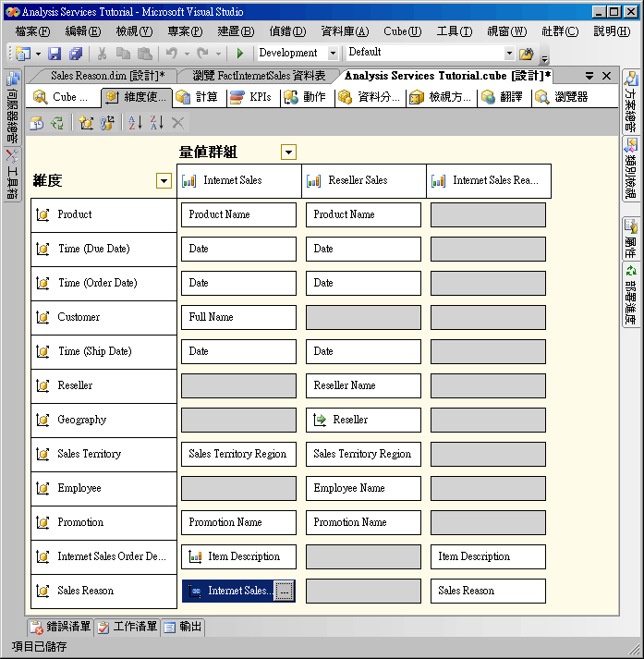
Task: Open the Redo history dropdown arrow
Action: click(x=218, y=54)
